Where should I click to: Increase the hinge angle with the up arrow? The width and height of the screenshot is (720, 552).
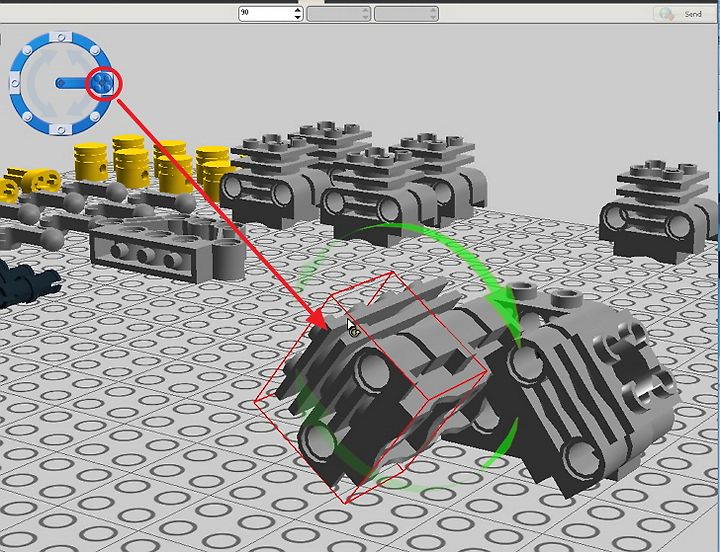(x=298, y=10)
